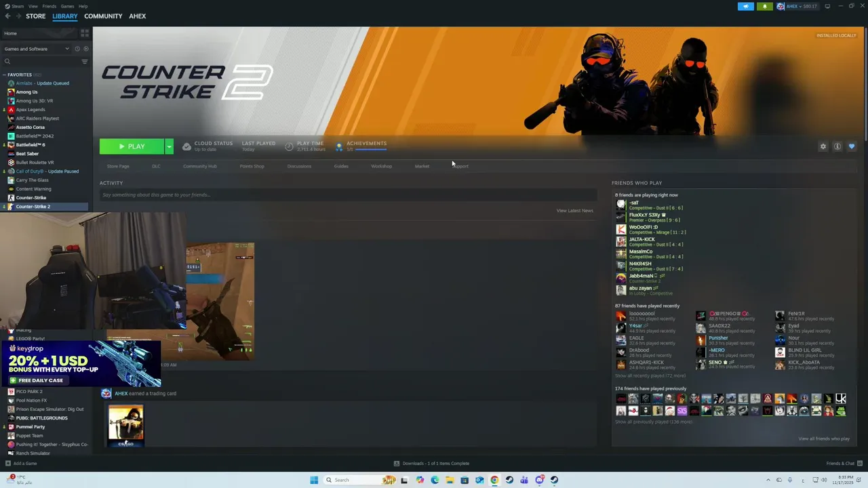
Task: Show ready-to-play games only icon
Action: [x=85, y=49]
